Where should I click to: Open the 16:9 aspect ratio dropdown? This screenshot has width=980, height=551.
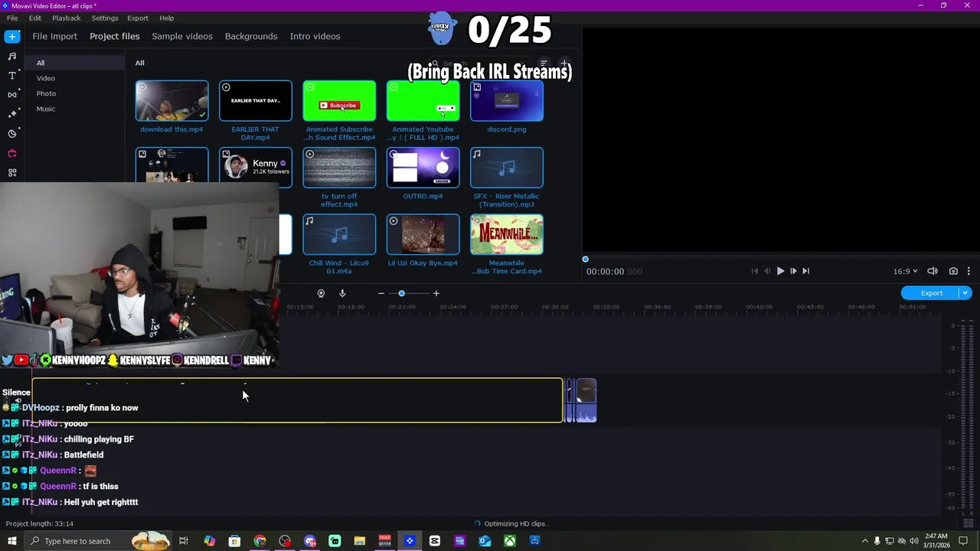[x=905, y=271]
